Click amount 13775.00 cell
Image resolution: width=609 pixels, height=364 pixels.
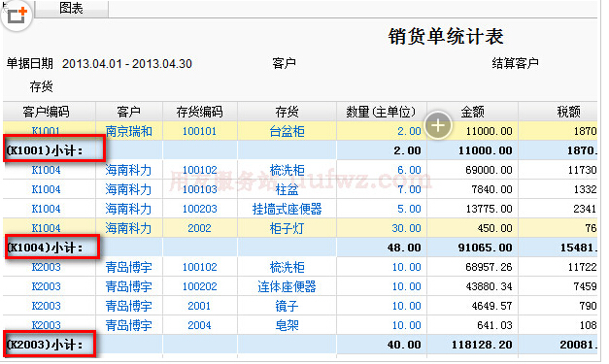tap(489, 209)
